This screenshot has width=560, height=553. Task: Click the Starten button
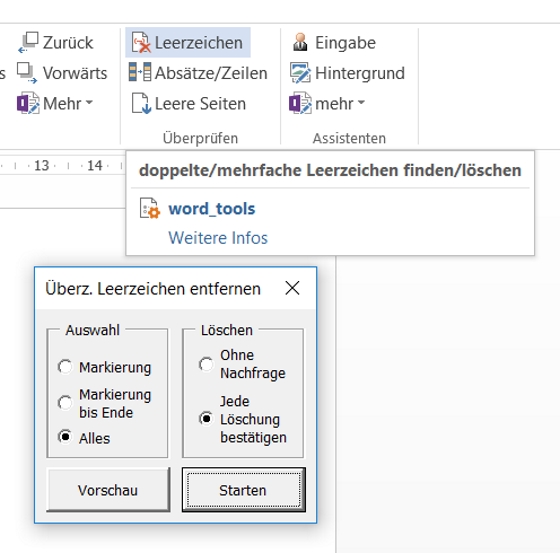click(x=244, y=490)
